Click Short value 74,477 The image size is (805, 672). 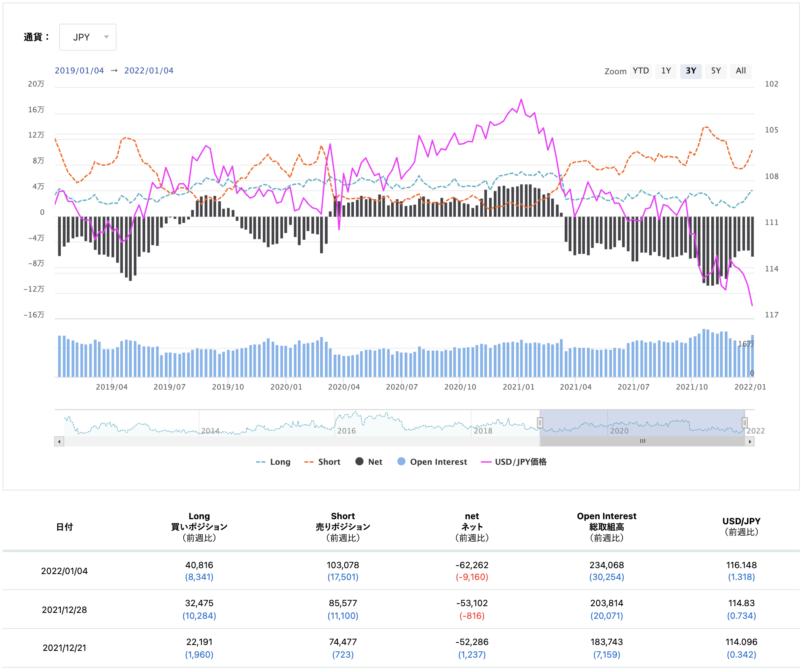pyautogui.click(x=343, y=642)
